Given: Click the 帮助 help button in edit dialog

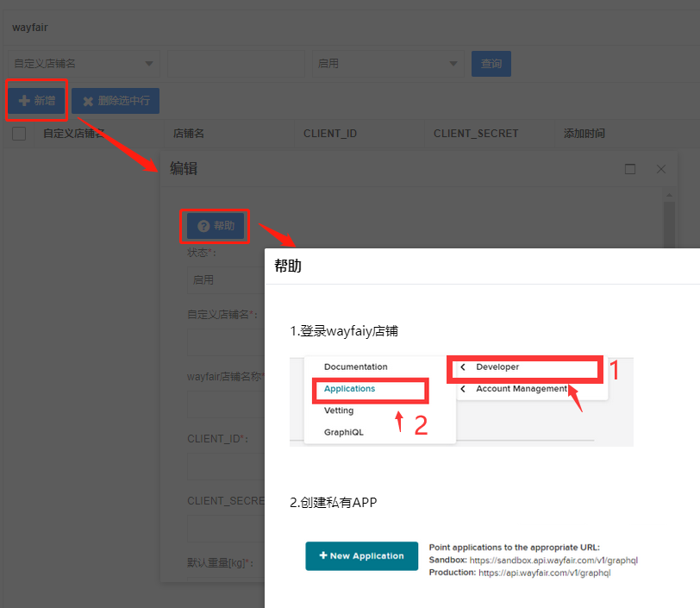Looking at the screenshot, I should tap(216, 226).
